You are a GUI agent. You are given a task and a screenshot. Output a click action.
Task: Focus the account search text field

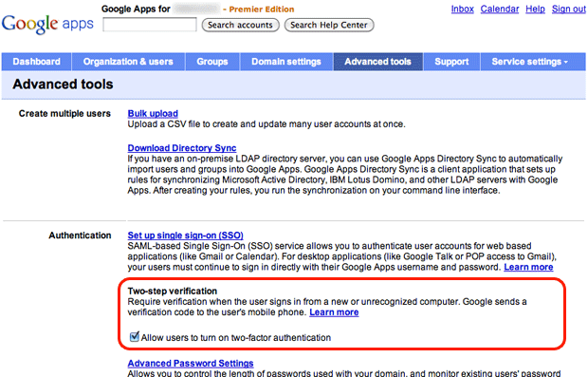coord(150,25)
